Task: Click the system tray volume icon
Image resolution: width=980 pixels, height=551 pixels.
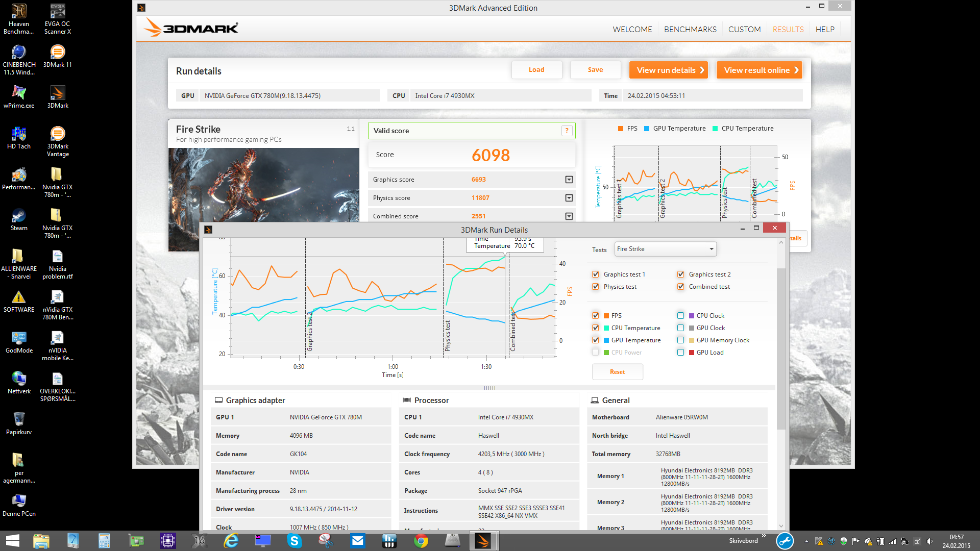Action: click(929, 541)
